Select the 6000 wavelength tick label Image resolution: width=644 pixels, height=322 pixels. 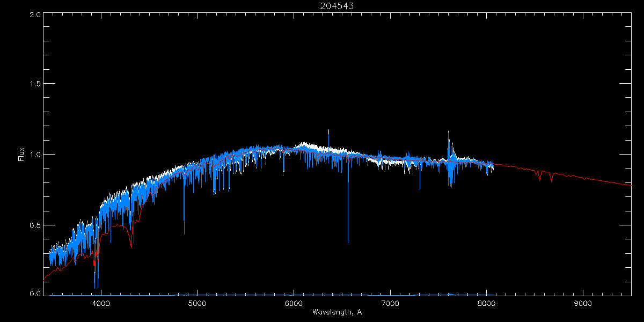pos(294,302)
